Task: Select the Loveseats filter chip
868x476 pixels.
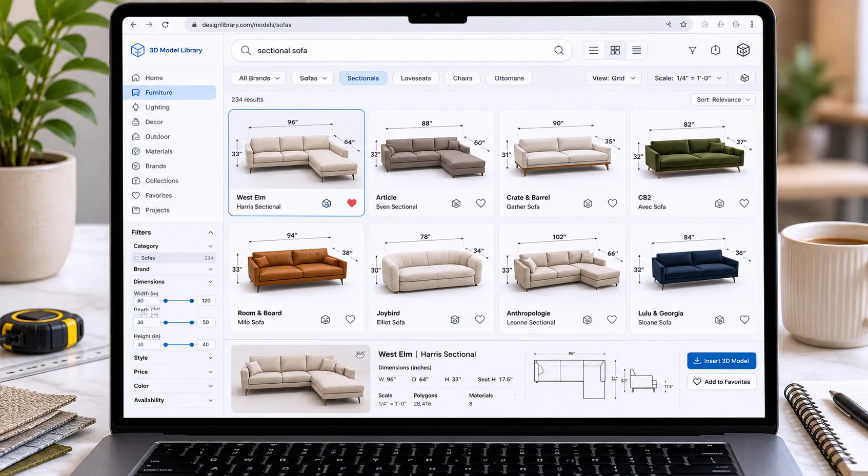Action: [416, 78]
